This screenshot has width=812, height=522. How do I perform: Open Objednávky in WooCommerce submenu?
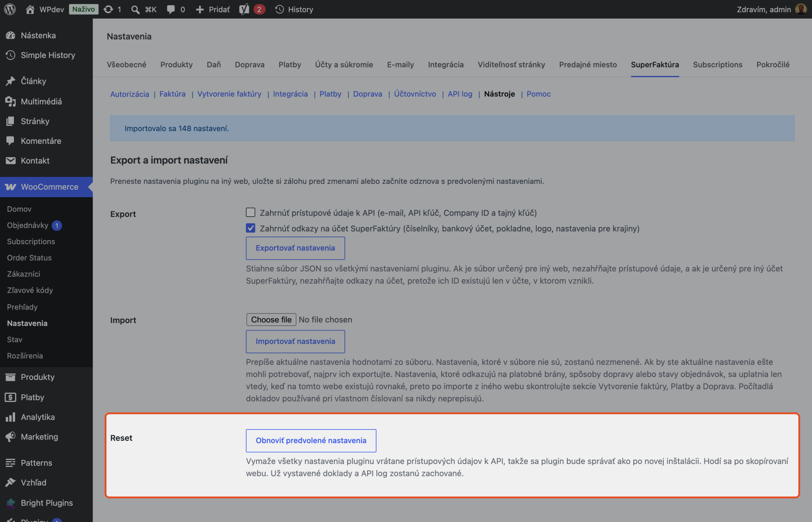28,225
